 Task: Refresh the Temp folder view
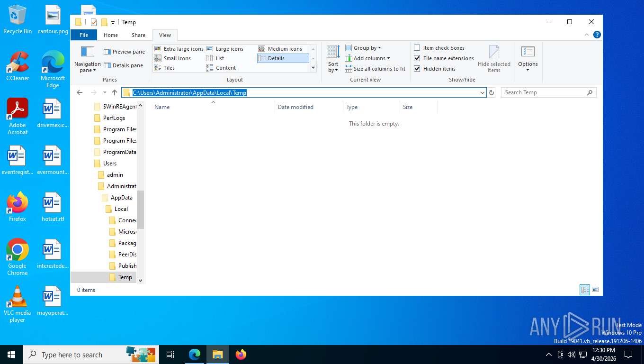tap(492, 93)
